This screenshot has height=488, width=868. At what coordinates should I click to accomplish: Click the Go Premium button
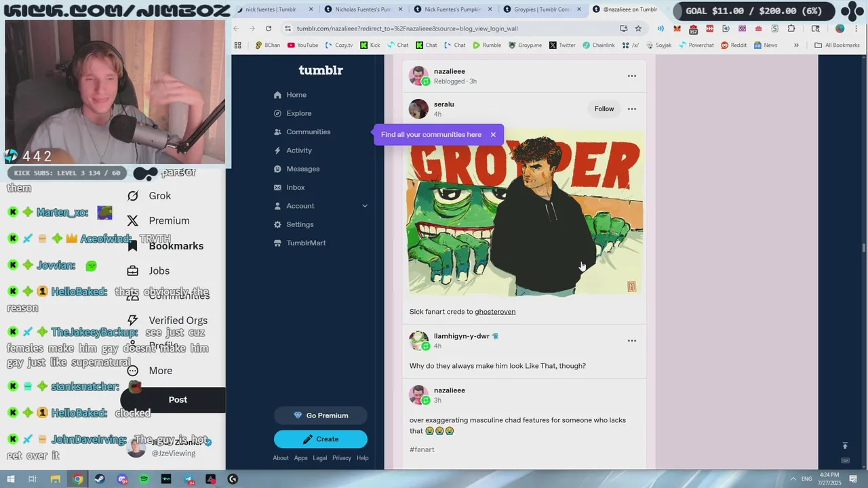(321, 415)
